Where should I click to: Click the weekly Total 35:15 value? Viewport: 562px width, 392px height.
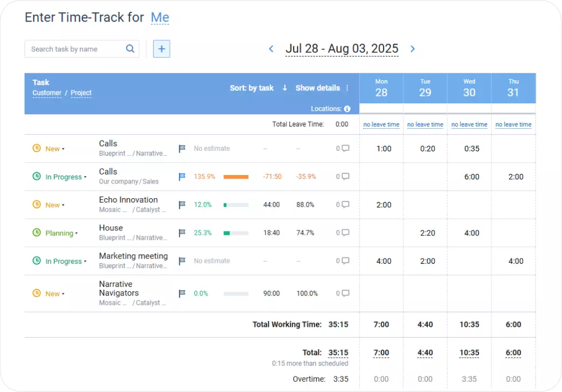(x=338, y=353)
